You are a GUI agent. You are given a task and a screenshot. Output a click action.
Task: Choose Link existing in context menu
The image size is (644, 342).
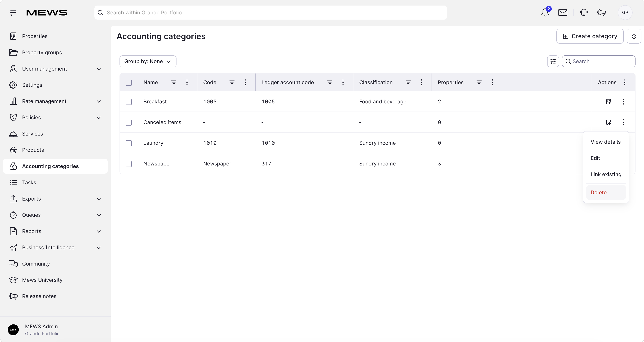(x=606, y=175)
